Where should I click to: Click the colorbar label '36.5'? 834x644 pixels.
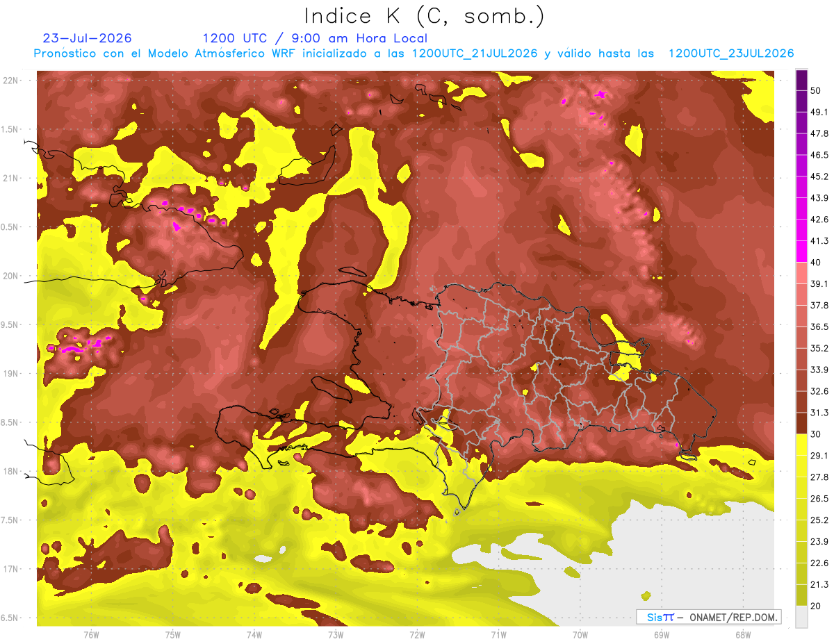tap(819, 327)
